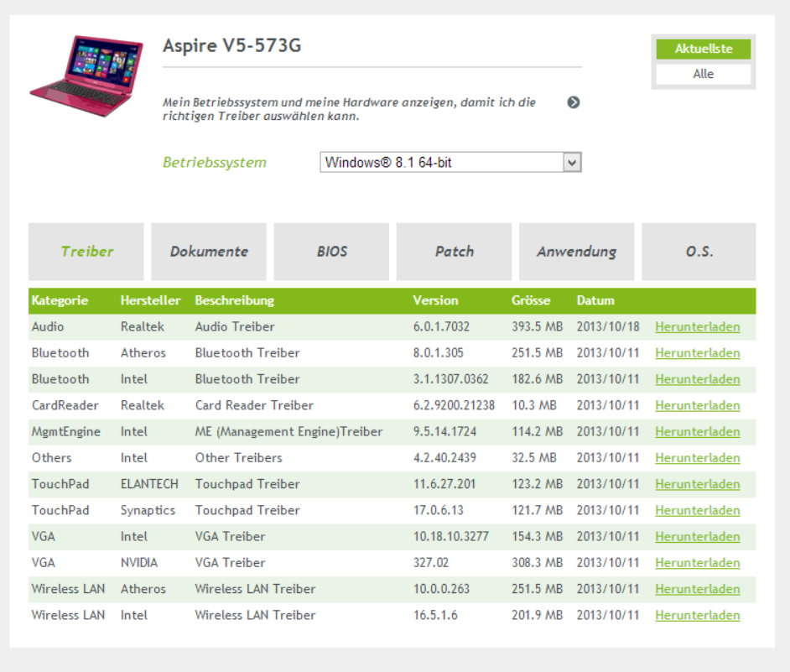Image resolution: width=790 pixels, height=672 pixels.
Task: Download the Intel Bluetooth Treiber
Action: [697, 379]
